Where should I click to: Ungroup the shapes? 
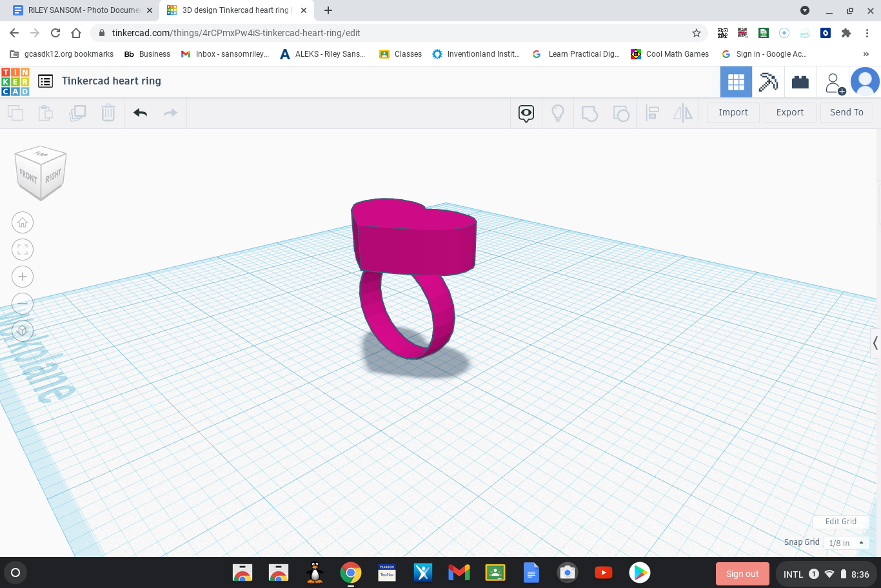point(621,112)
